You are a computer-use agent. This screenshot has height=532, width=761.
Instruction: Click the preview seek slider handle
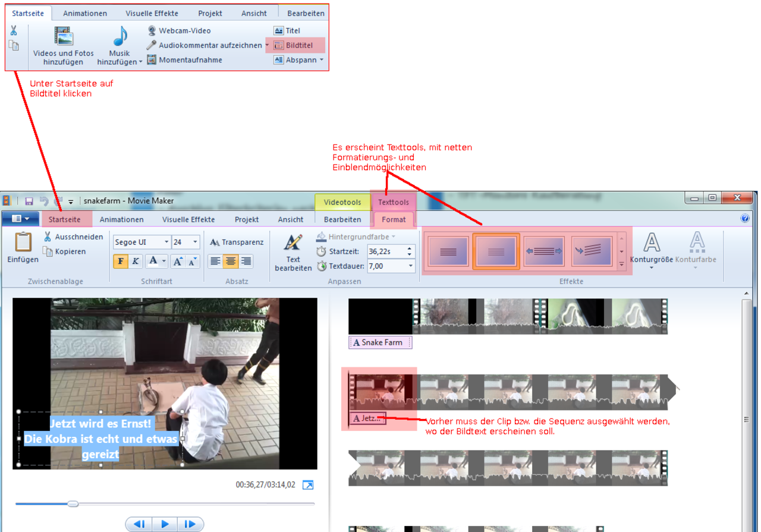click(73, 503)
